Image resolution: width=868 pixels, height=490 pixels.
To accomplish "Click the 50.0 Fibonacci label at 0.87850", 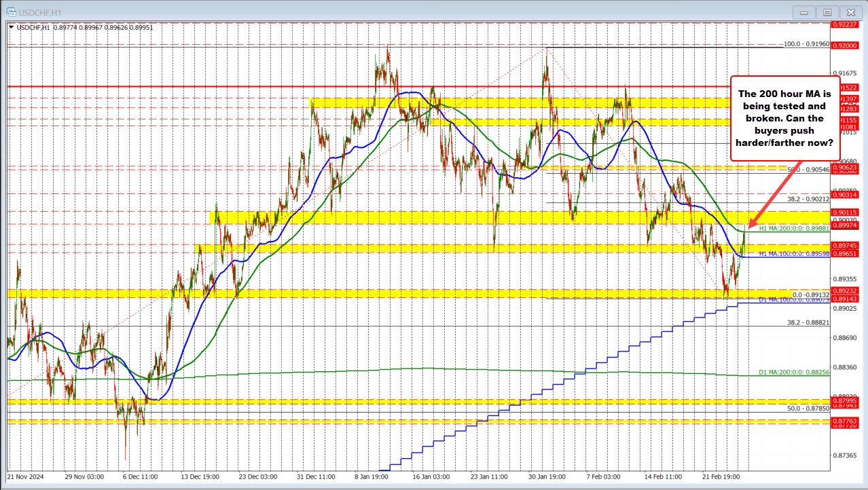I will [808, 409].
